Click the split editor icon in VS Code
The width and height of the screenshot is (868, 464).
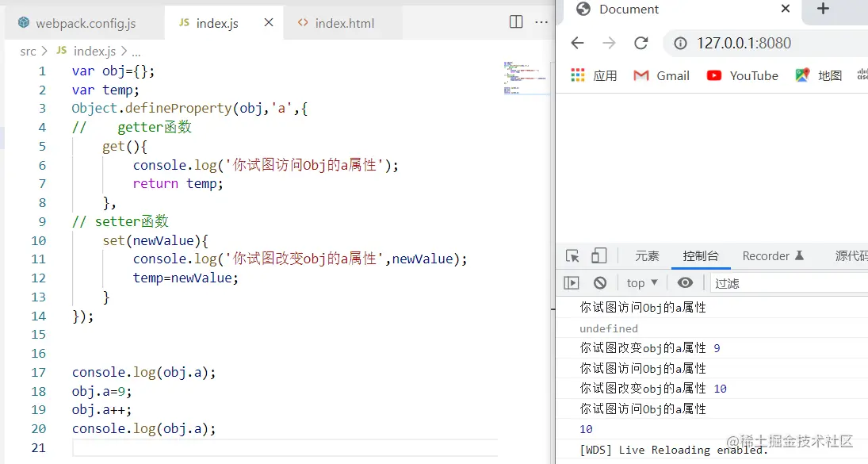[x=517, y=21]
